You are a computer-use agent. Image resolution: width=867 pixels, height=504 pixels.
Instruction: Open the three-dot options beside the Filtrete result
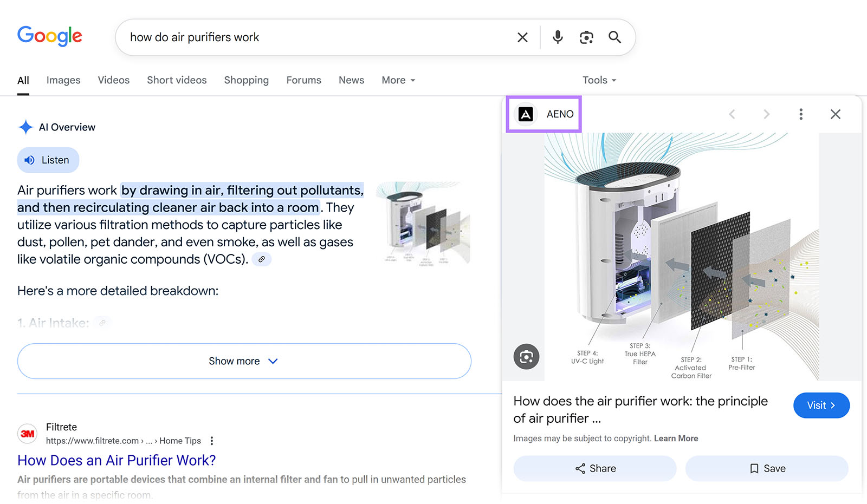pos(211,441)
